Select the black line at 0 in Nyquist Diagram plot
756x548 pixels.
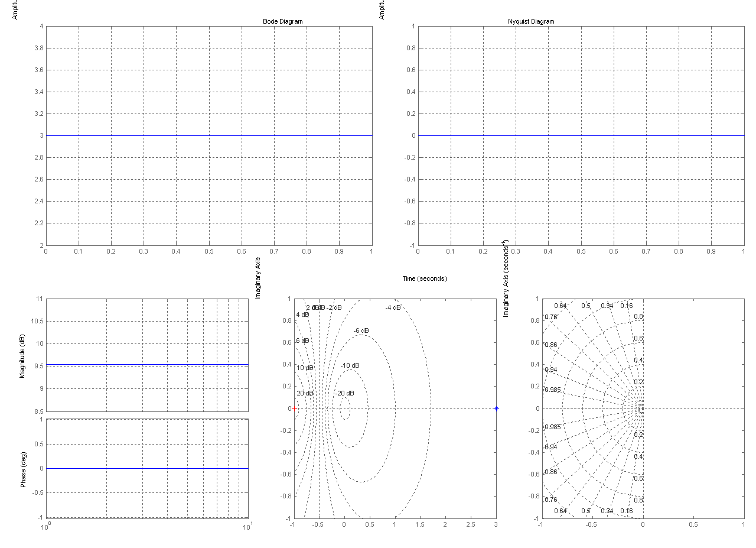[x=581, y=135]
